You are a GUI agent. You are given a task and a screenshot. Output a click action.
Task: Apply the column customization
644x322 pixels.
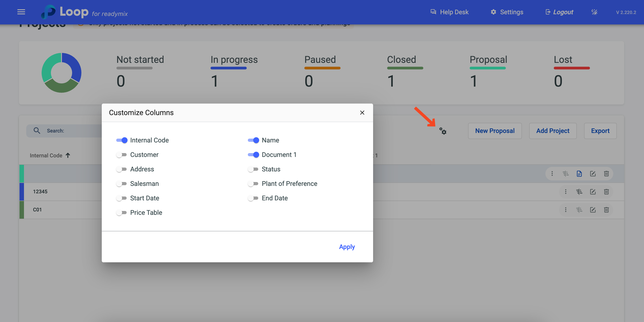(347, 247)
